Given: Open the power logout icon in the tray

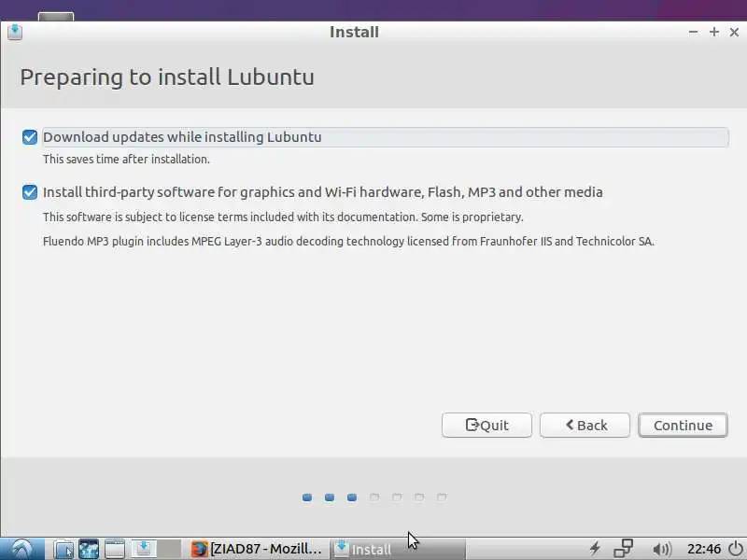Looking at the screenshot, I should tap(736, 549).
